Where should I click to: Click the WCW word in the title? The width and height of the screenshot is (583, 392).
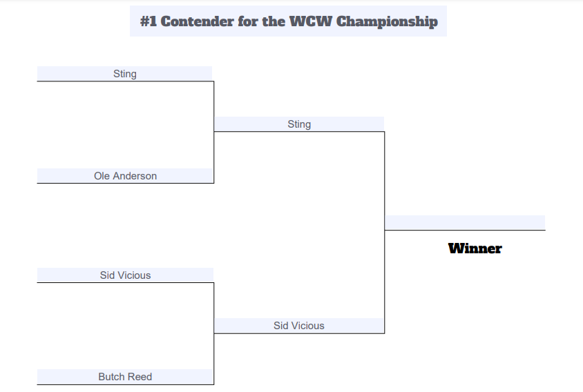310,21
